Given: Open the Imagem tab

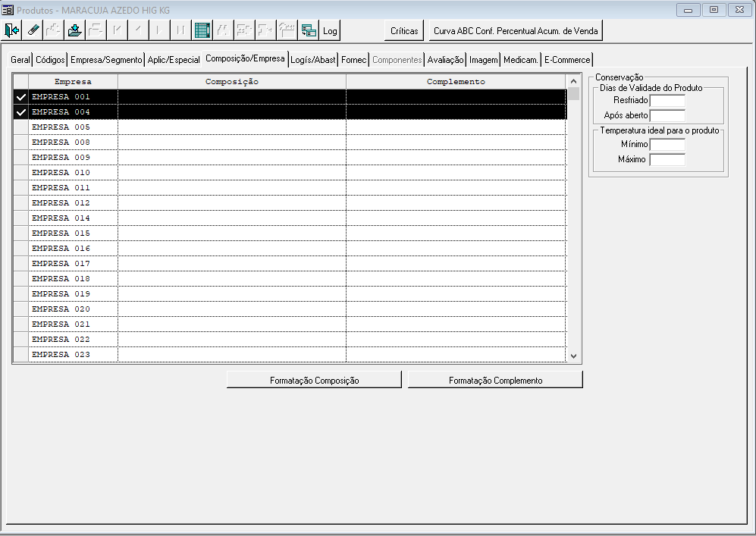Looking at the screenshot, I should [x=484, y=60].
